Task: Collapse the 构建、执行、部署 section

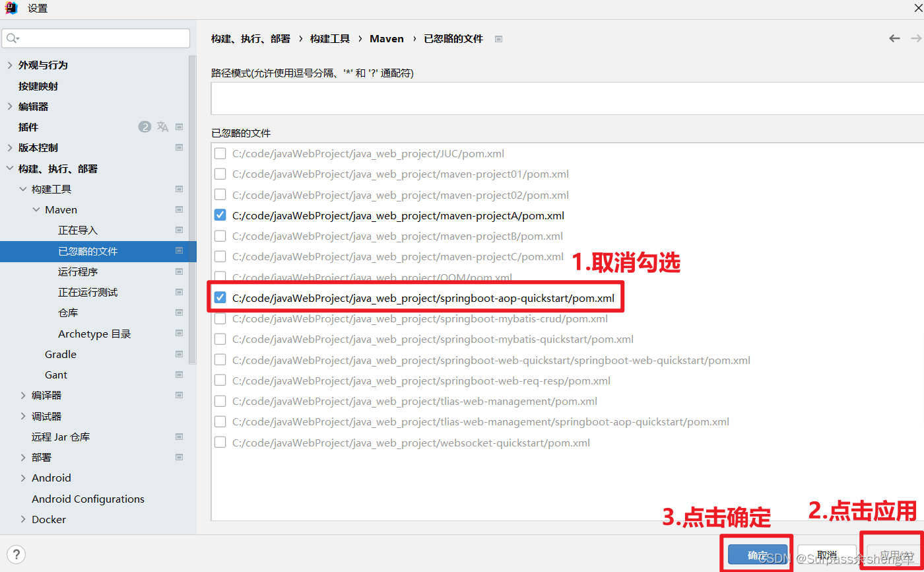Action: [9, 168]
